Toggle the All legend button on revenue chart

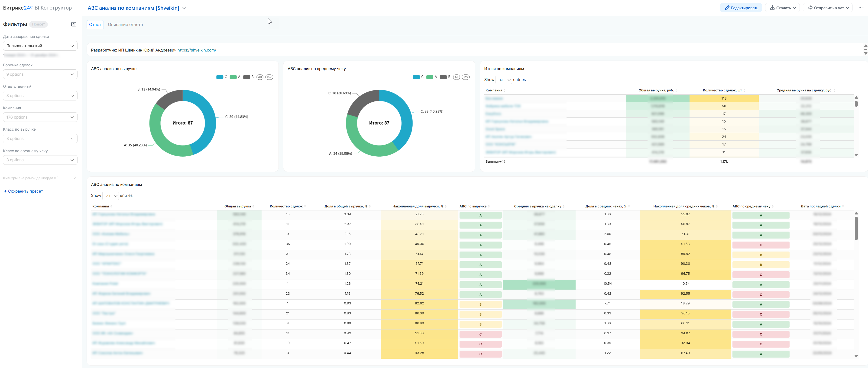click(260, 77)
